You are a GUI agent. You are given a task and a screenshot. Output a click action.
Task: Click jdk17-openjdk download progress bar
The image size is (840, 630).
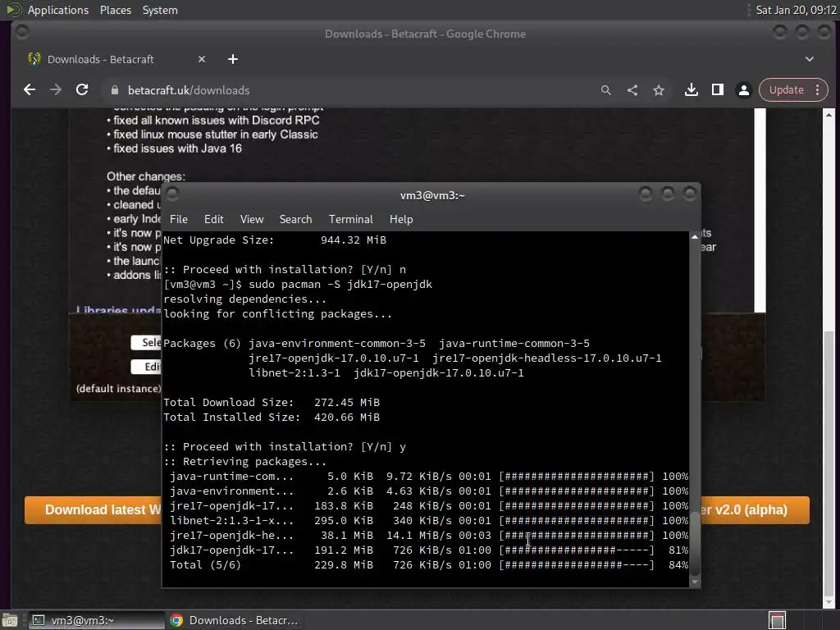[x=577, y=550]
